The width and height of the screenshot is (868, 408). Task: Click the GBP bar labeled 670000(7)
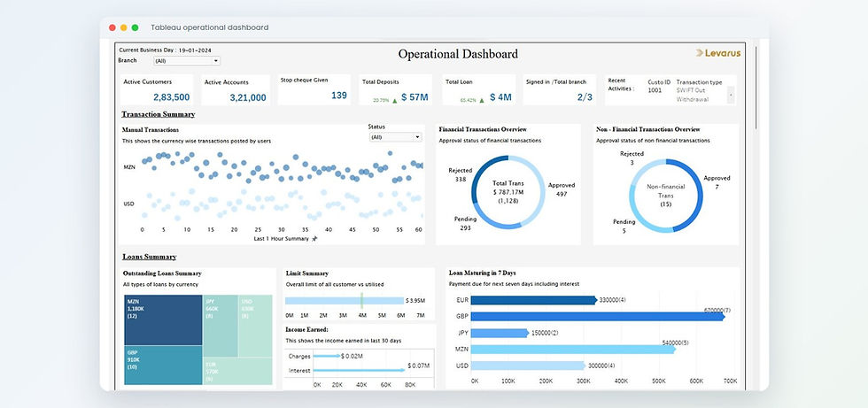pyautogui.click(x=598, y=317)
